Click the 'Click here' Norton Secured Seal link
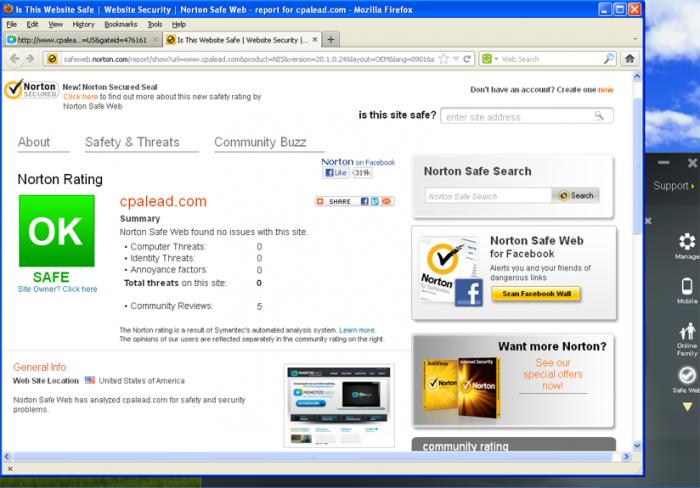The width and height of the screenshot is (700, 488). point(80,96)
